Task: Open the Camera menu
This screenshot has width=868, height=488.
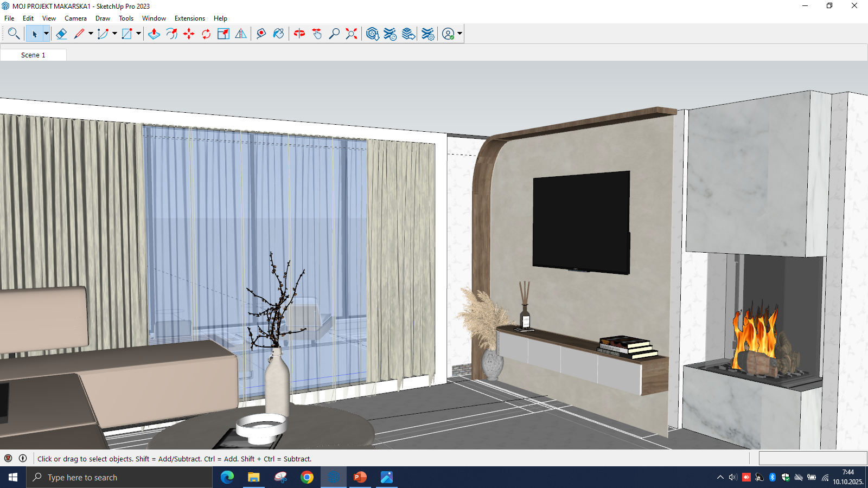Action: tap(75, 18)
